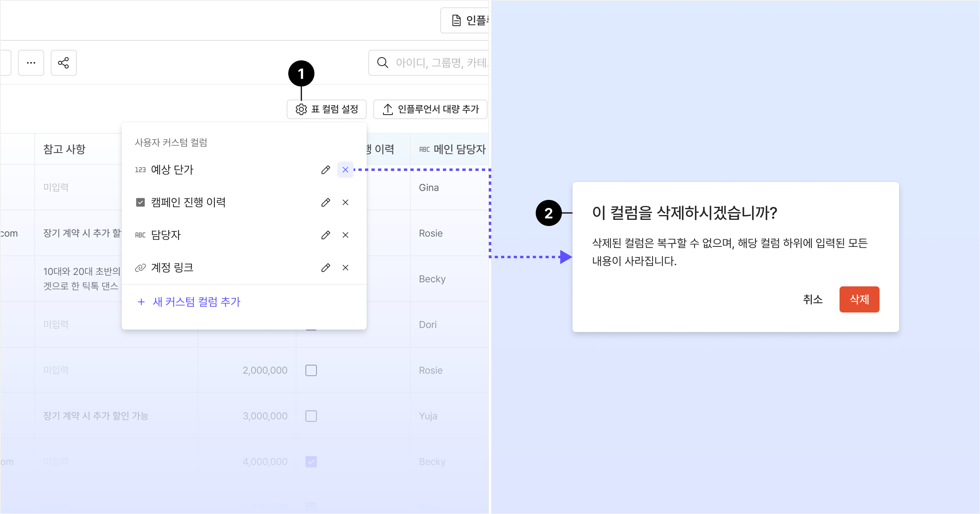Open the 표 컬럼 설정 dropdown

tap(327, 109)
